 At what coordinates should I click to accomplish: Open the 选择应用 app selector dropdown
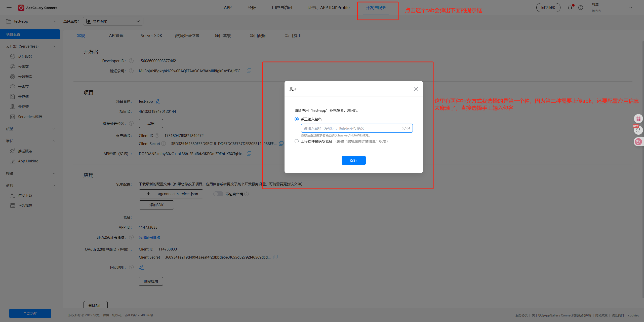pyautogui.click(x=113, y=21)
